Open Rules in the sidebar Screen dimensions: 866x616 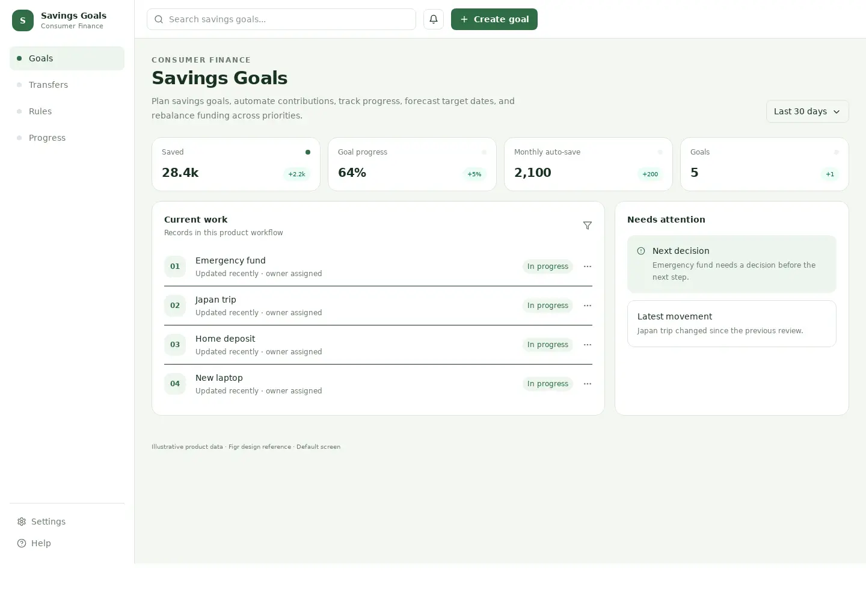tap(67, 111)
